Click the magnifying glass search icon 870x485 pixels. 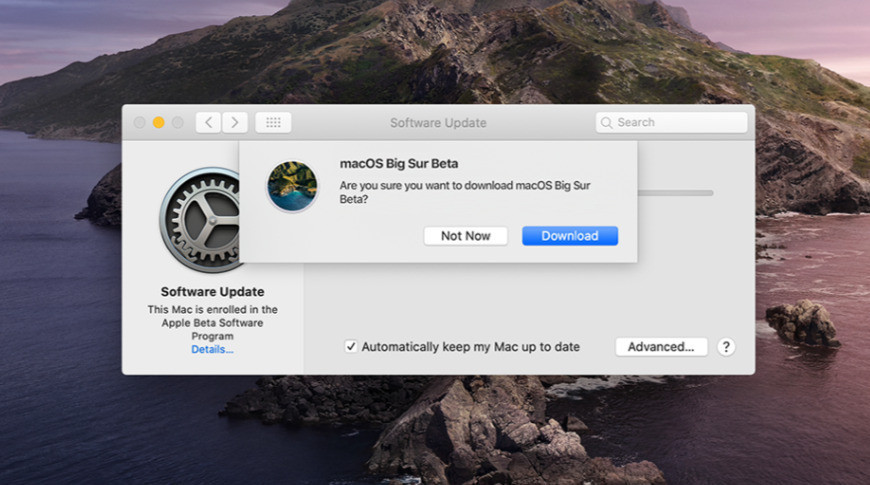pos(607,122)
